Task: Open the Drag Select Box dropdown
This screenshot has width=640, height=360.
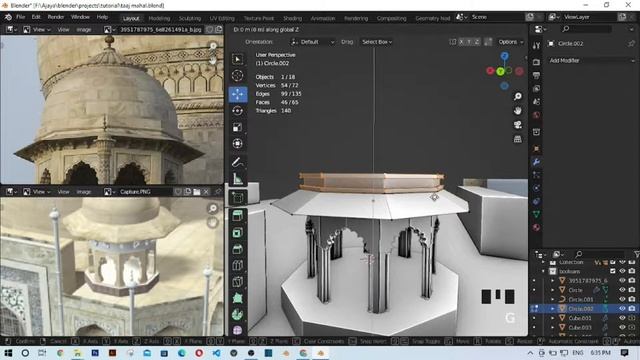Action: (377, 42)
